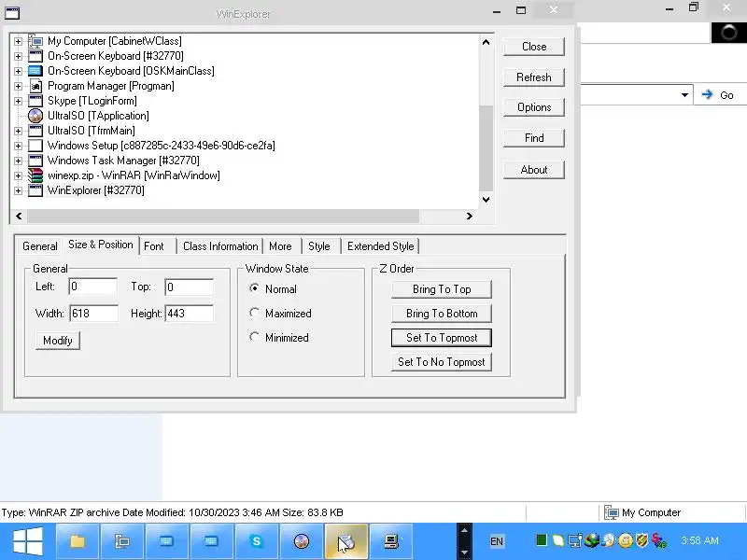Viewport: 747px width, 560px height.
Task: Click the shield tray icon
Action: [x=642, y=540]
